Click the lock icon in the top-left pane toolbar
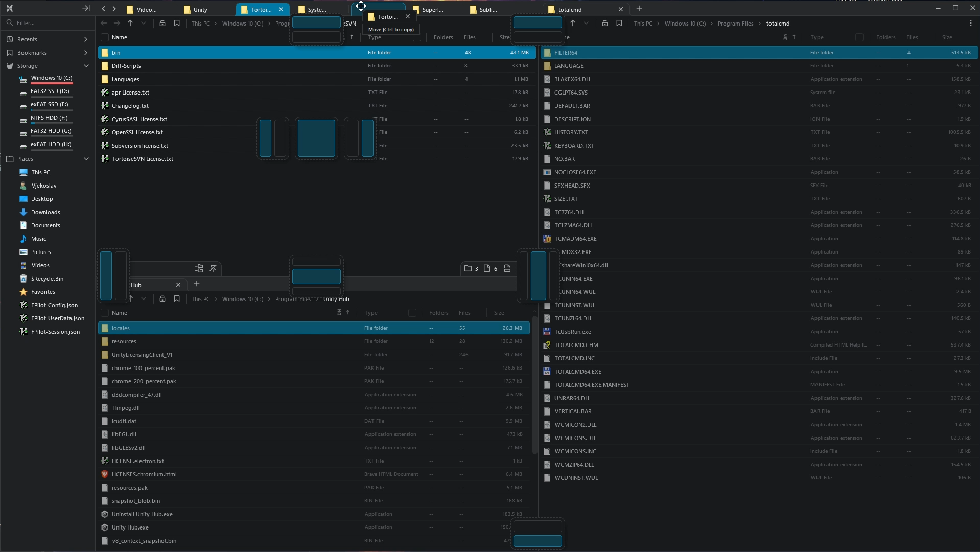The width and height of the screenshot is (980, 552). coord(162,24)
